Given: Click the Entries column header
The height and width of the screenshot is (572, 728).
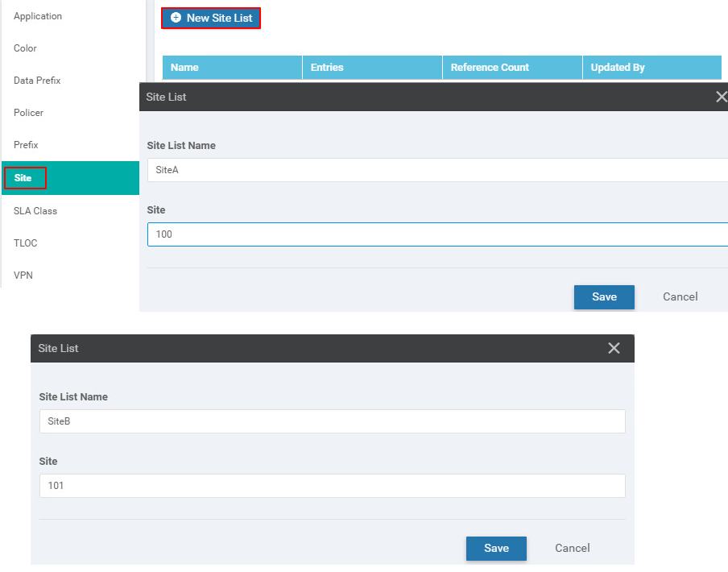Looking at the screenshot, I should pyautogui.click(x=372, y=68).
